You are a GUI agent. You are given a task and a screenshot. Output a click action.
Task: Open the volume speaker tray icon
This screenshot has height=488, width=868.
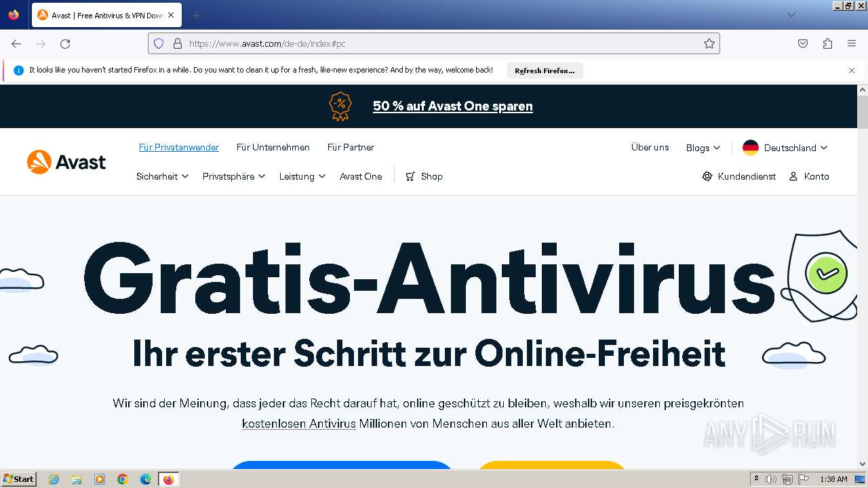(x=771, y=479)
